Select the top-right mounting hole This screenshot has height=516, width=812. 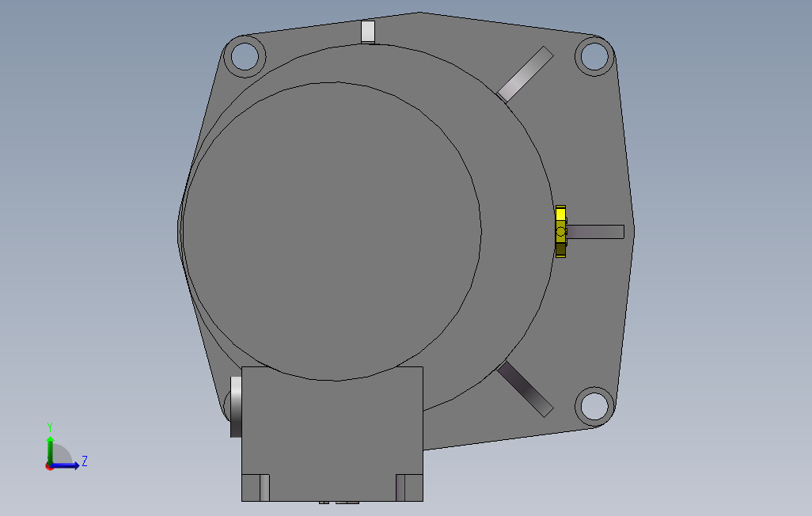coord(594,56)
